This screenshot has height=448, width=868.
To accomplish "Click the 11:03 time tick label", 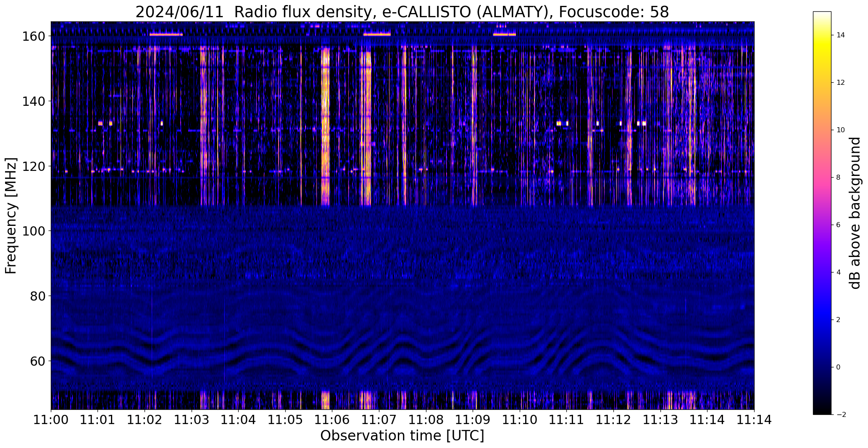I will [192, 420].
